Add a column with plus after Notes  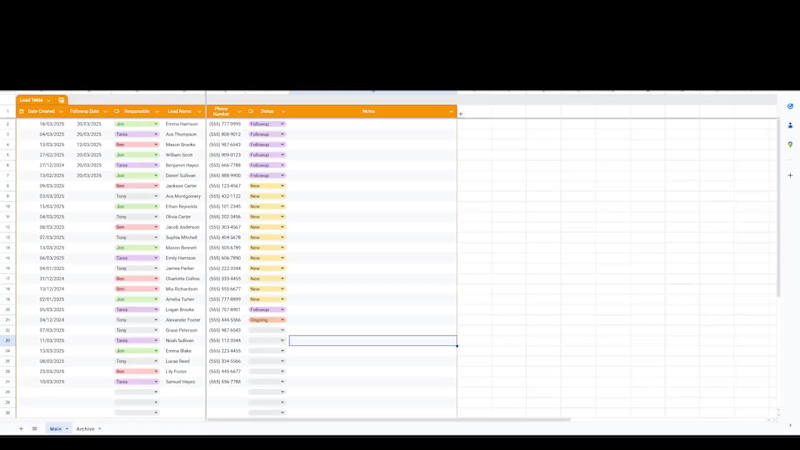(461, 114)
